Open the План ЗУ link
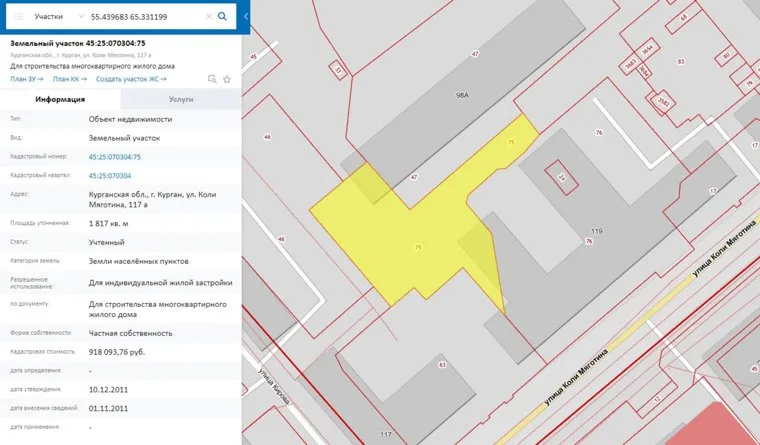Screen dimensions: 760x445 click(x=26, y=78)
